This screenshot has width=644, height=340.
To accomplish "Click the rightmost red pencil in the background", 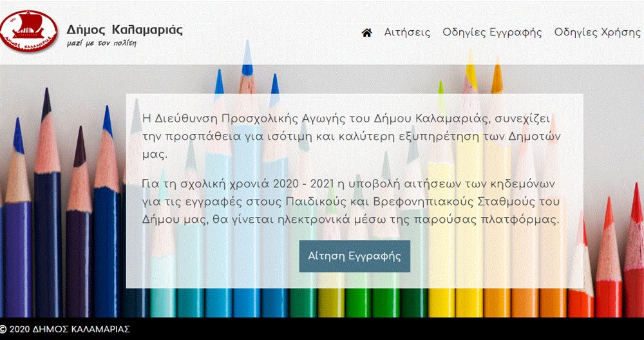I will click(x=636, y=258).
